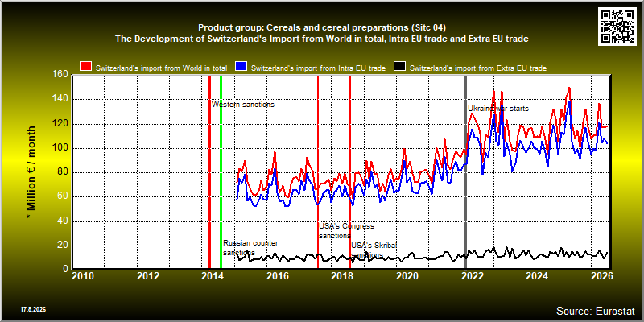Click the red USA's Skribal sanctions vertical line
This screenshot has width=644, height=322.
(x=350, y=172)
